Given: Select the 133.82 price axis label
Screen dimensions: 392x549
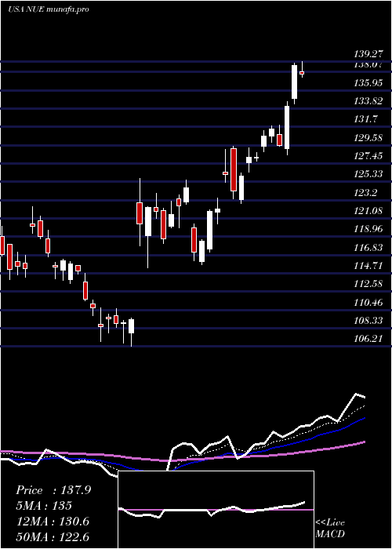Looking at the screenshot, I should 368,101.
